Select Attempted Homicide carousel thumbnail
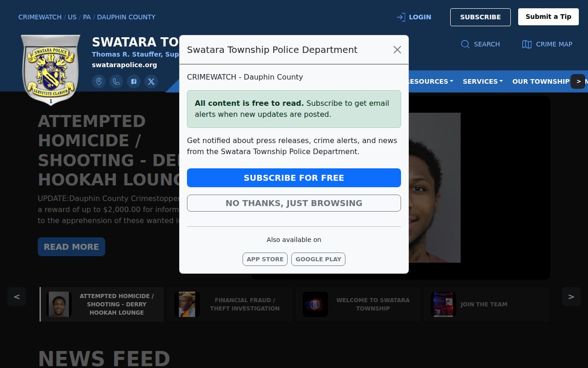Viewport: 588px width, 368px height. pyautogui.click(x=102, y=304)
